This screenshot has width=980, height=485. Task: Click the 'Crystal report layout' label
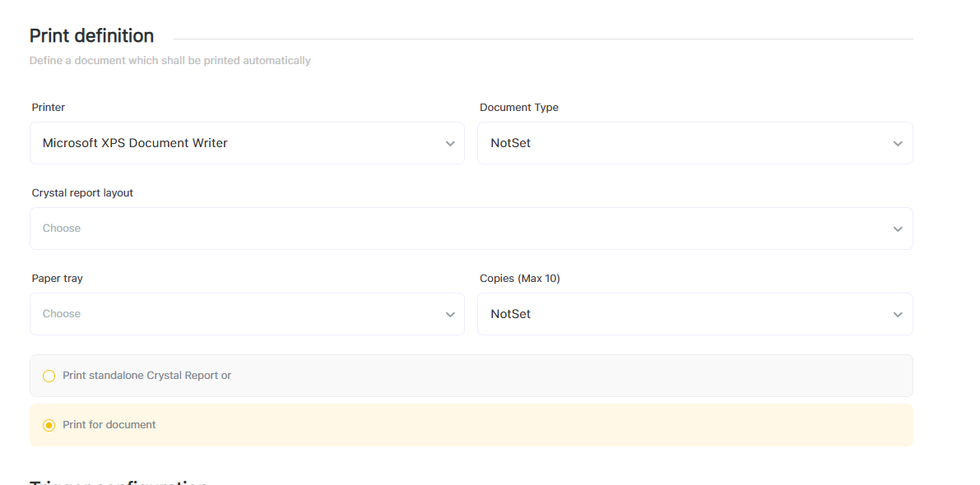click(x=82, y=193)
